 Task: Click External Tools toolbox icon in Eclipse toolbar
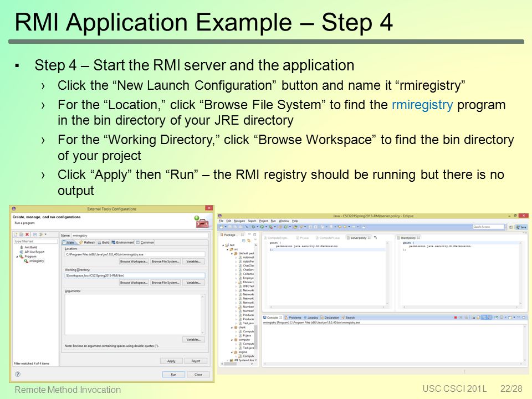(270, 227)
